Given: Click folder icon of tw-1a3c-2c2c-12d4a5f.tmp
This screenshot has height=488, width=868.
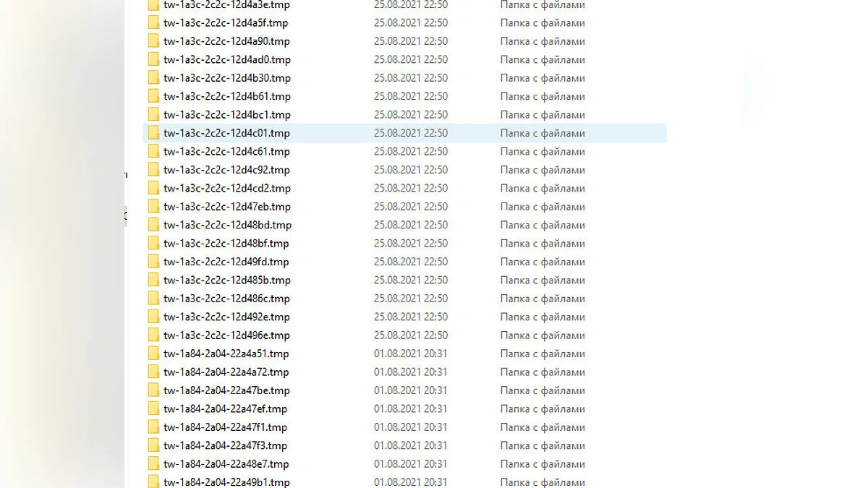Looking at the screenshot, I should point(153,23).
